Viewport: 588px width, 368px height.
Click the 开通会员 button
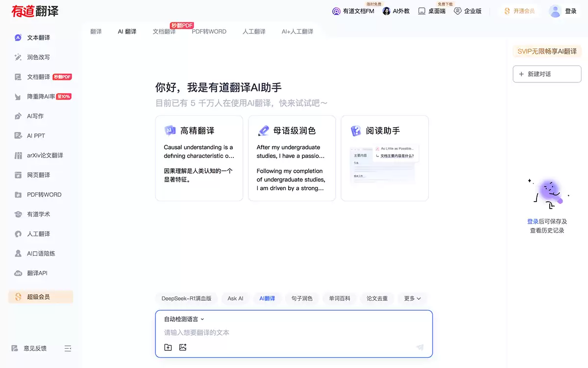coord(519,11)
